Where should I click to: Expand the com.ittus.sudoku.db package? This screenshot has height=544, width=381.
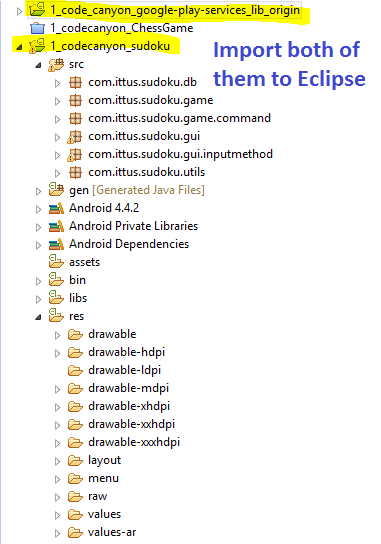pyautogui.click(x=58, y=83)
